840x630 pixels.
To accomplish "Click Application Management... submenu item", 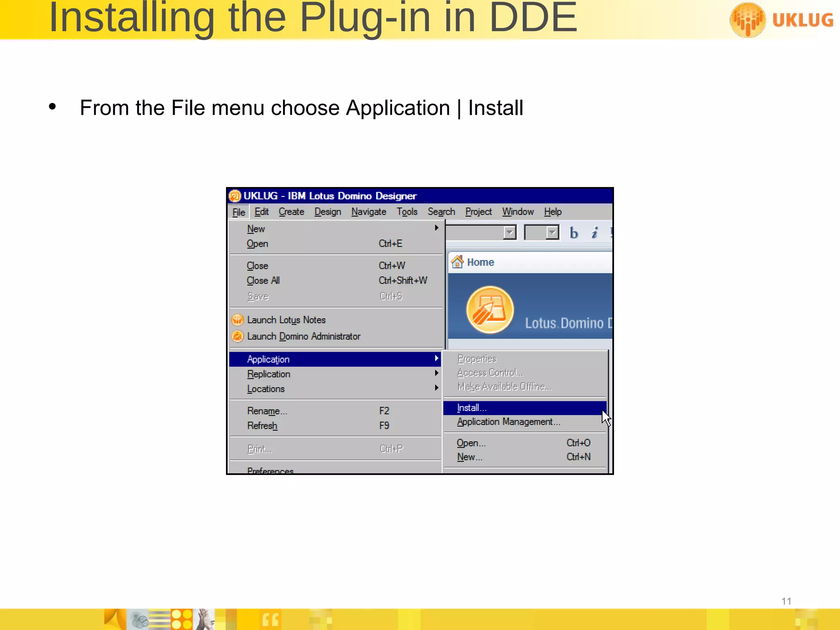I will click(x=525, y=422).
